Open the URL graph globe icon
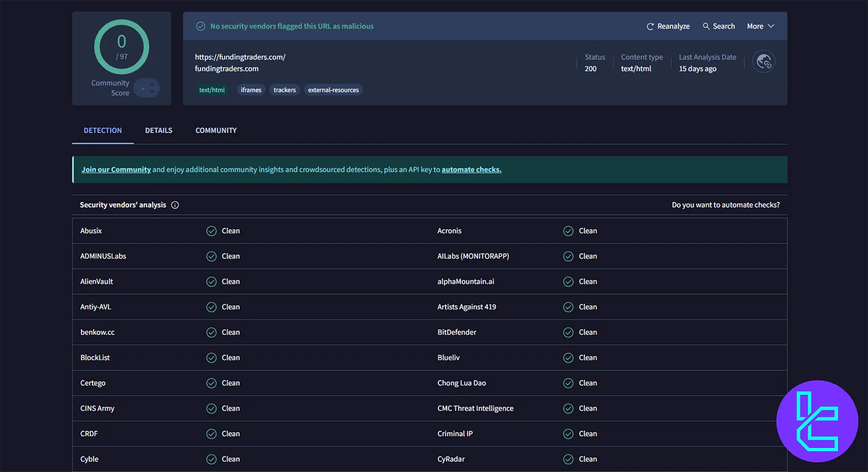This screenshot has height=472, width=868. click(763, 61)
